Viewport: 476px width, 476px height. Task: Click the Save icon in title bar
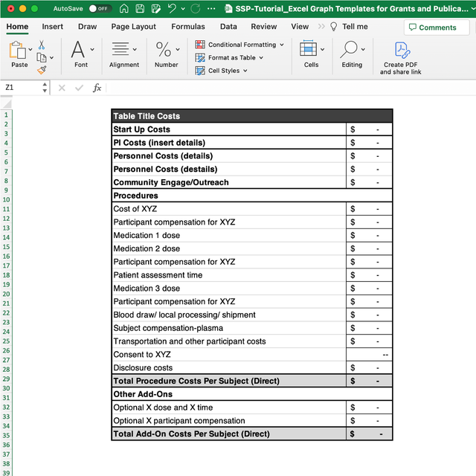coord(138,8)
